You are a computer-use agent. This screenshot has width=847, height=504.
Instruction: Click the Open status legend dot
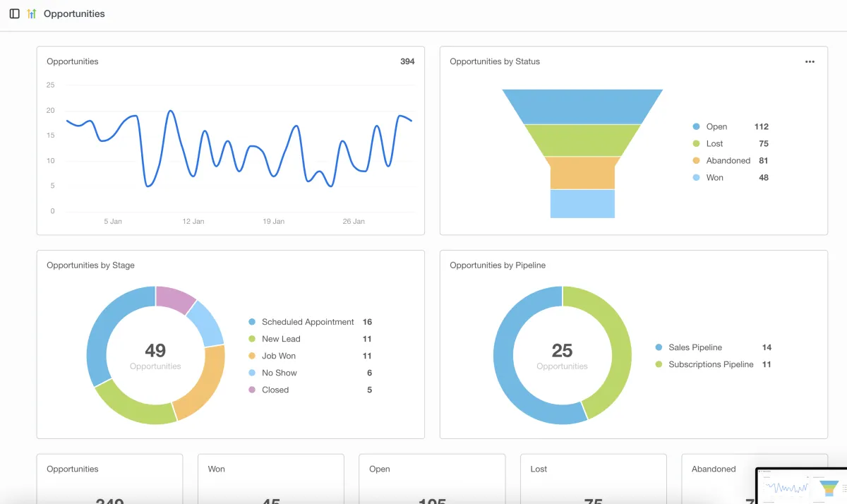(x=696, y=127)
